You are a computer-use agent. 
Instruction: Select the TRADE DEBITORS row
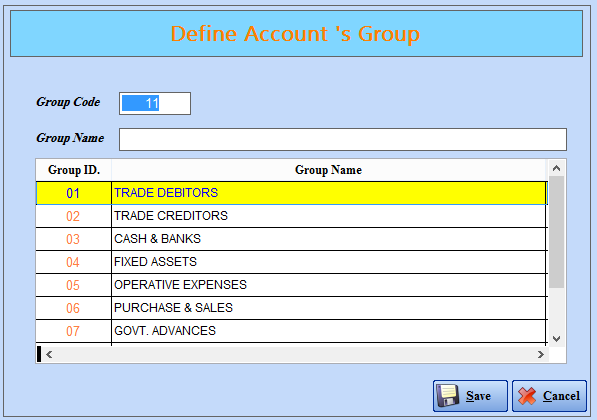tap(292, 193)
